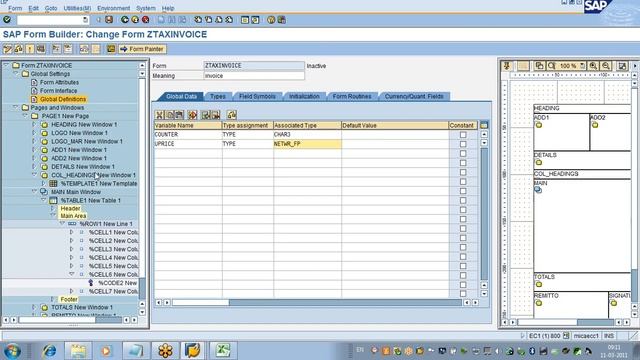Collapse the Global Settings folder

coord(16,73)
